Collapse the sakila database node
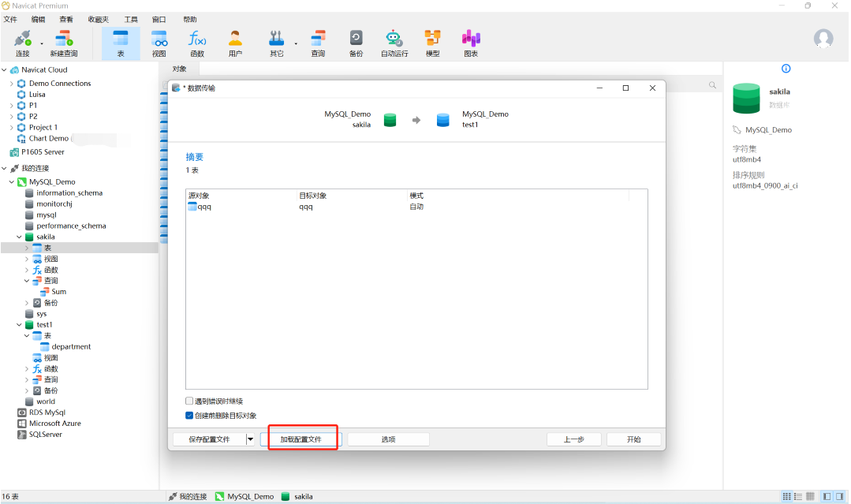The width and height of the screenshot is (851, 504). pyautogui.click(x=19, y=237)
